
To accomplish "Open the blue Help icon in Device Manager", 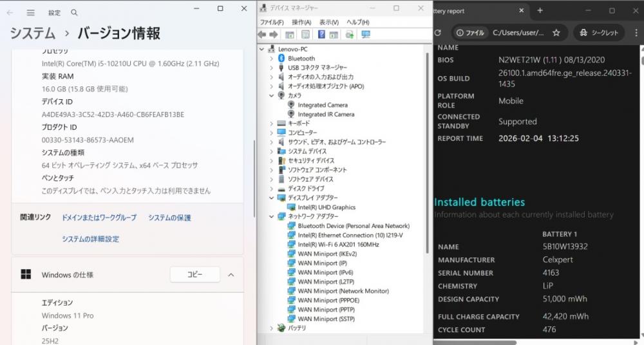I will (x=321, y=35).
